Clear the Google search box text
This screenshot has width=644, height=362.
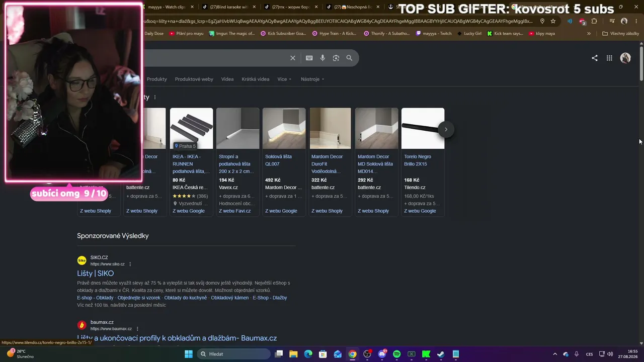coord(293,58)
